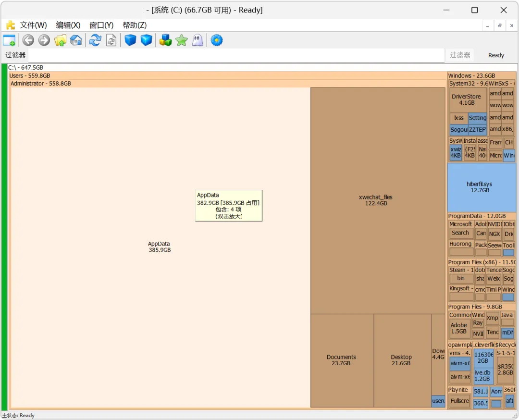This screenshot has width=519, height=420.
Task: Go up one folder level
Action: [x=60, y=40]
